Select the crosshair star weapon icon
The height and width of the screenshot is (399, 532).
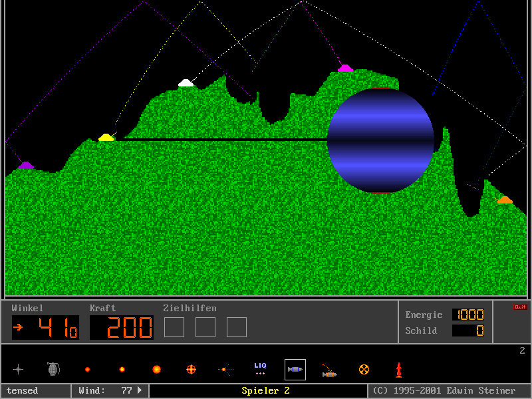click(x=19, y=369)
